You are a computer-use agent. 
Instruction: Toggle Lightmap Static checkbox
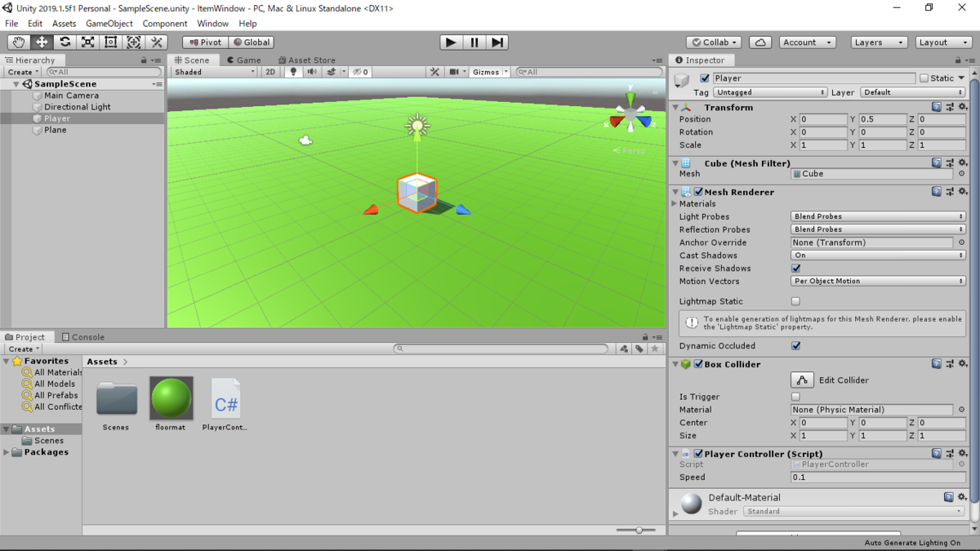click(796, 302)
